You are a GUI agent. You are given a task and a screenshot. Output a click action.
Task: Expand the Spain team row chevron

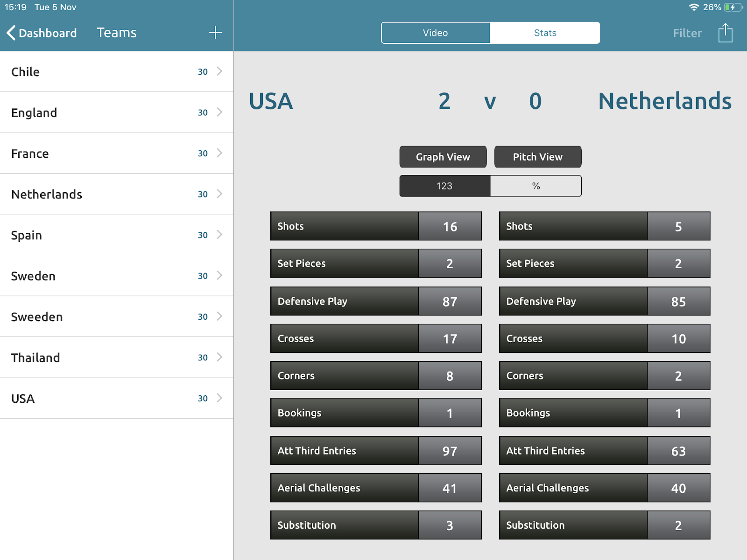[x=219, y=235]
